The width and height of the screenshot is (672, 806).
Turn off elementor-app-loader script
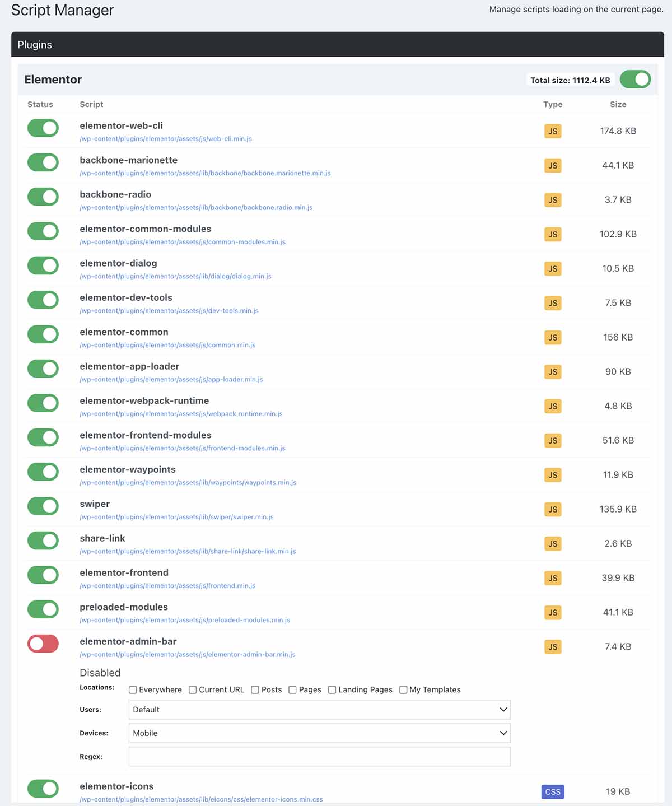pos(43,369)
